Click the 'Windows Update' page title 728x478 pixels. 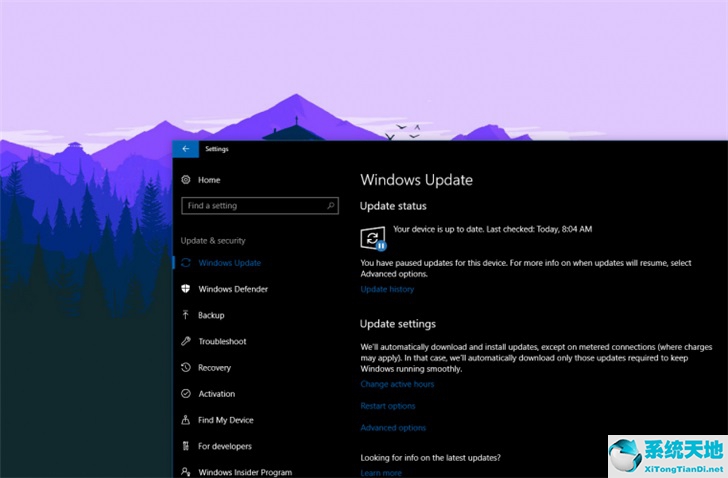(416, 180)
